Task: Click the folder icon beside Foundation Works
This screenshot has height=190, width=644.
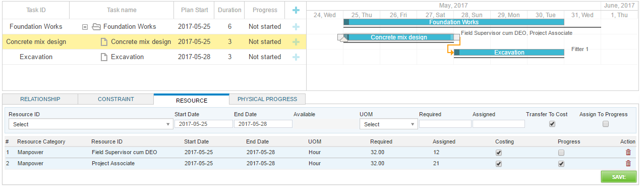Action: point(96,27)
